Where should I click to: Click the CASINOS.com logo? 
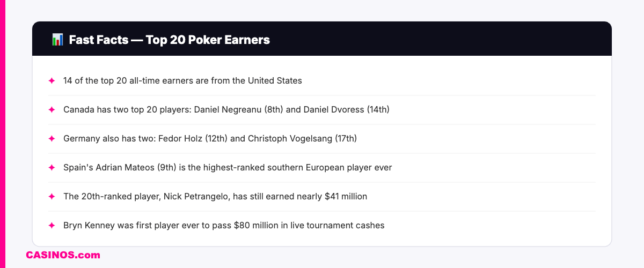pyautogui.click(x=63, y=255)
